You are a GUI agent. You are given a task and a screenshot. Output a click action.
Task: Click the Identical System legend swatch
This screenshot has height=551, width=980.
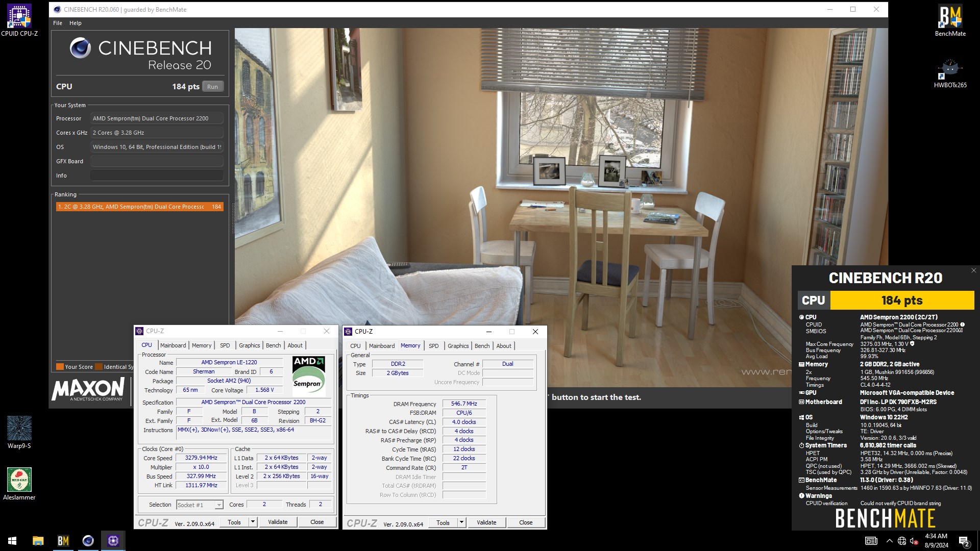click(99, 366)
